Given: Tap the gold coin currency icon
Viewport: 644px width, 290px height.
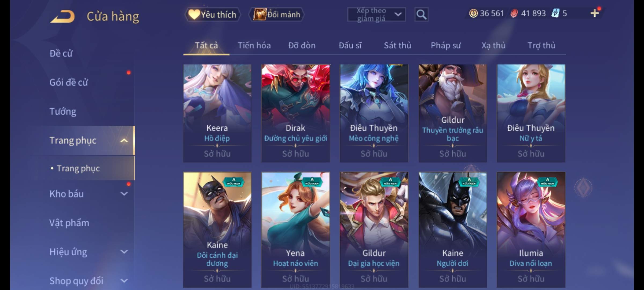Looking at the screenshot, I should coord(473,13).
